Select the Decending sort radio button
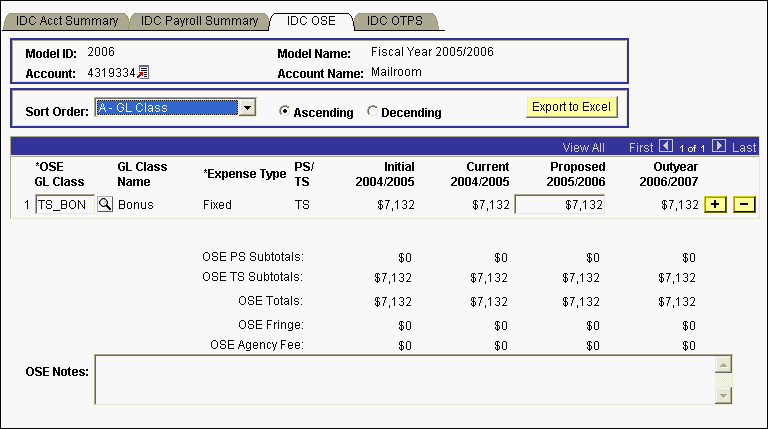 click(373, 112)
